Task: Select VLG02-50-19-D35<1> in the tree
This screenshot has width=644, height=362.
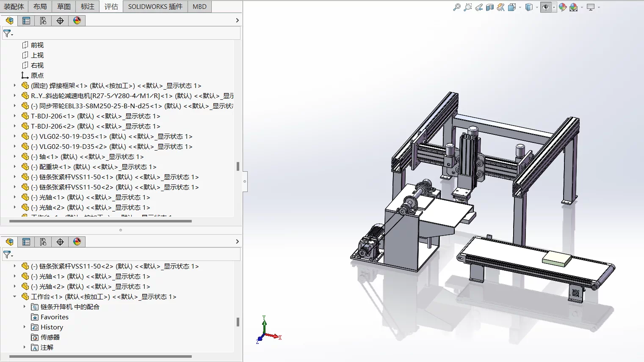Action: (107, 136)
